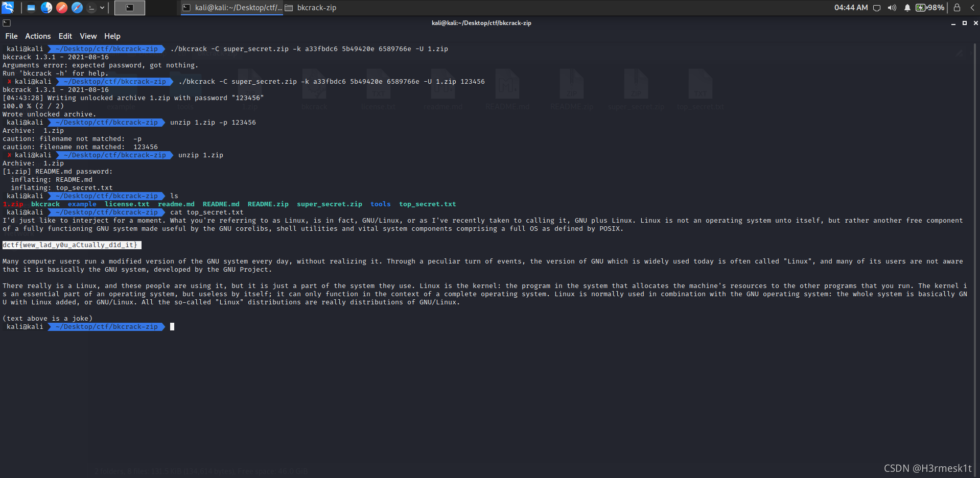
Task: Open the orange pencil editor launcher
Action: [62, 8]
